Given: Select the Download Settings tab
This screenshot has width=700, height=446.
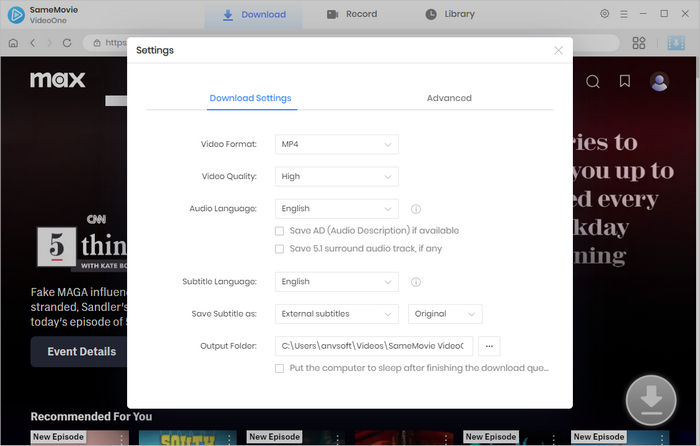Looking at the screenshot, I should [250, 98].
